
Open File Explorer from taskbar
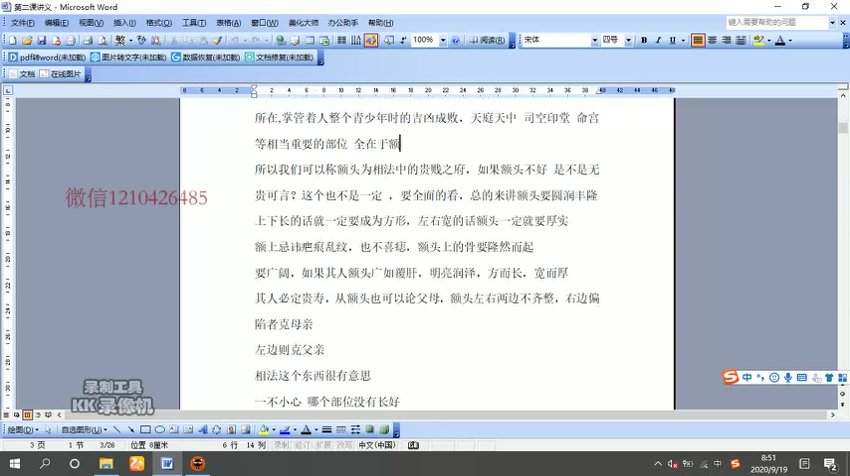pyautogui.click(x=106, y=464)
